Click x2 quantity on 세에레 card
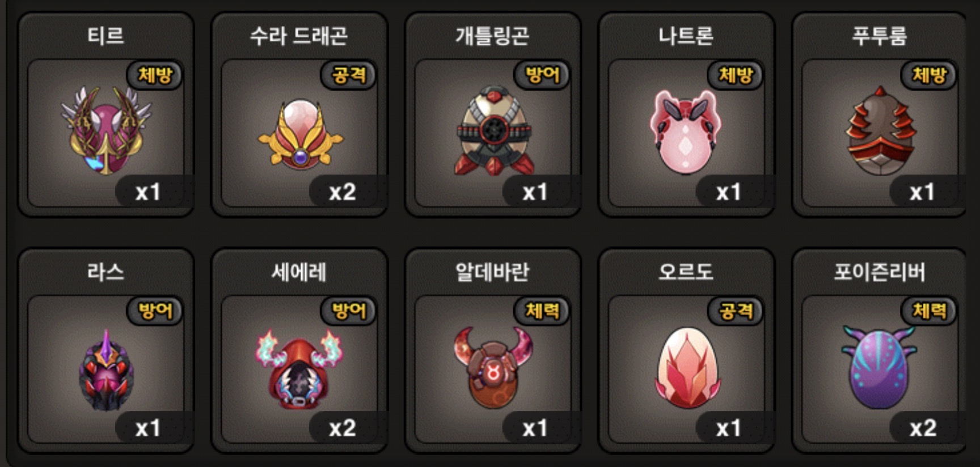The image size is (980, 467). [343, 428]
